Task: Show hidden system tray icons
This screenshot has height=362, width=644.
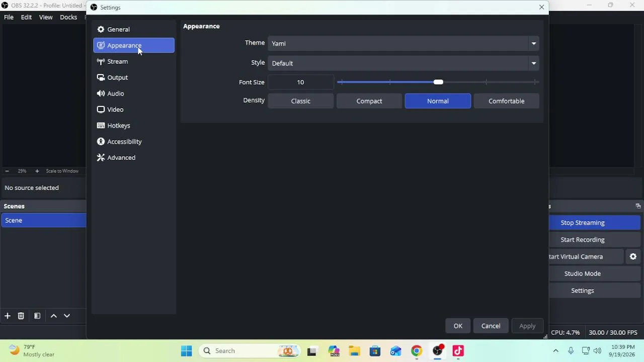Action: point(555,351)
